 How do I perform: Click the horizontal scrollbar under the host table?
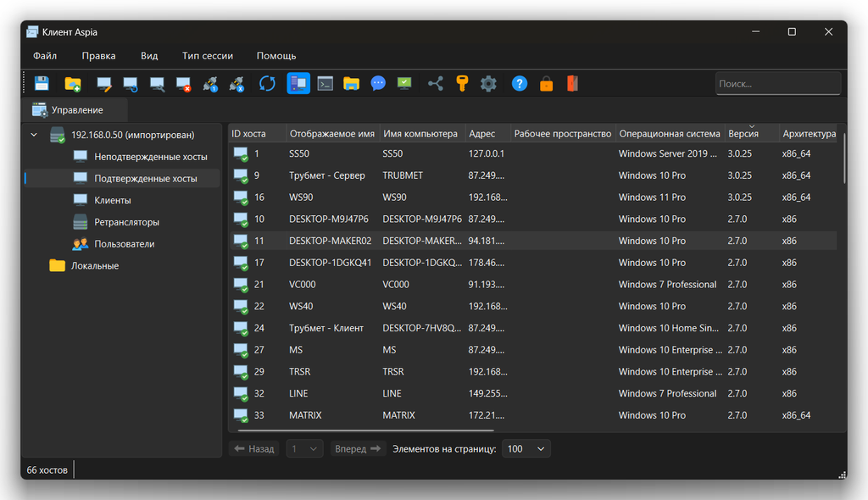(x=365, y=431)
